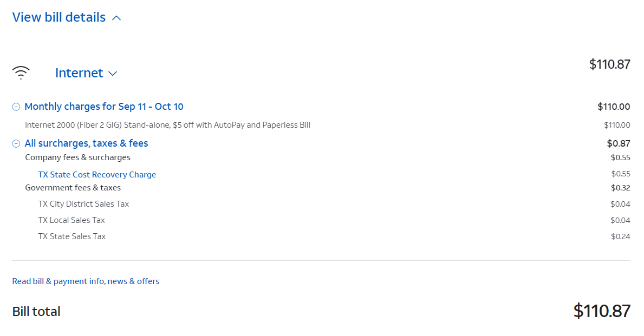This screenshot has width=644, height=336.
Task: Click Monthly charges for Sep 11 - Oct 10
Action: [104, 107]
